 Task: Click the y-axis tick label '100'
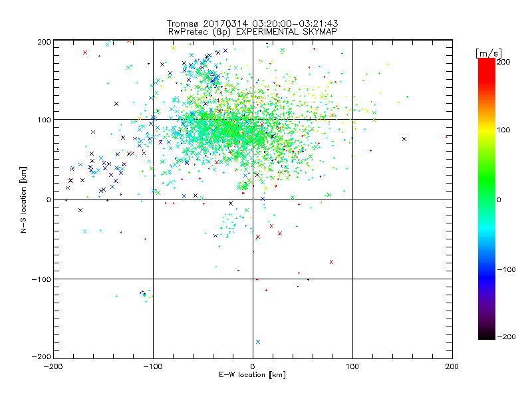point(44,120)
